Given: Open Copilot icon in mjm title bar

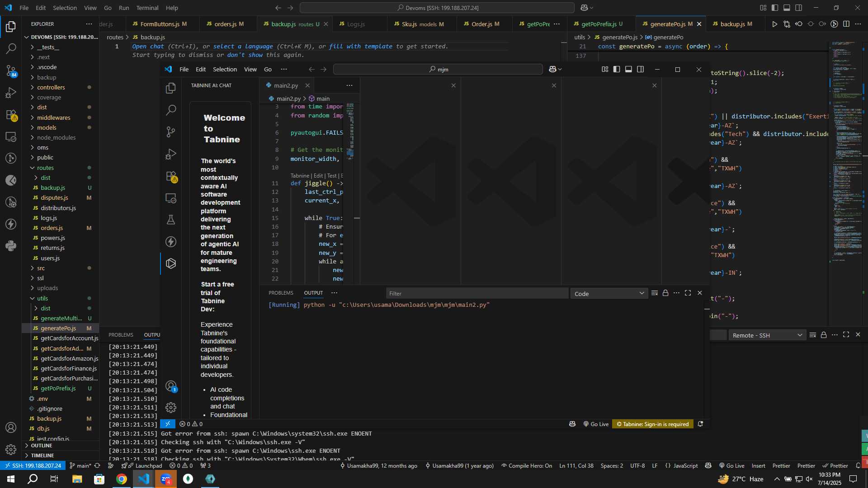Looking at the screenshot, I should click(552, 69).
